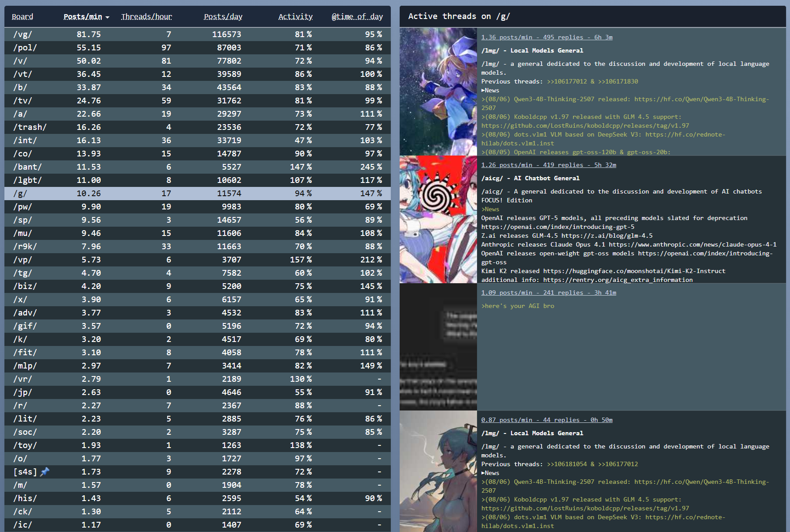790x532 pixels.
Task: Select the /fit/ board row
Action: point(198,353)
